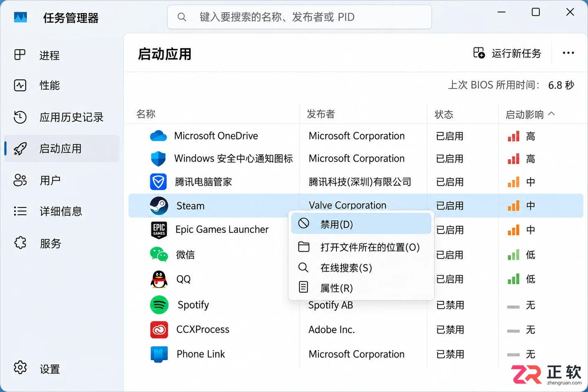The width and height of the screenshot is (588, 392).
Task: Choose Search online (在线搜索) menu item
Action: (361, 267)
